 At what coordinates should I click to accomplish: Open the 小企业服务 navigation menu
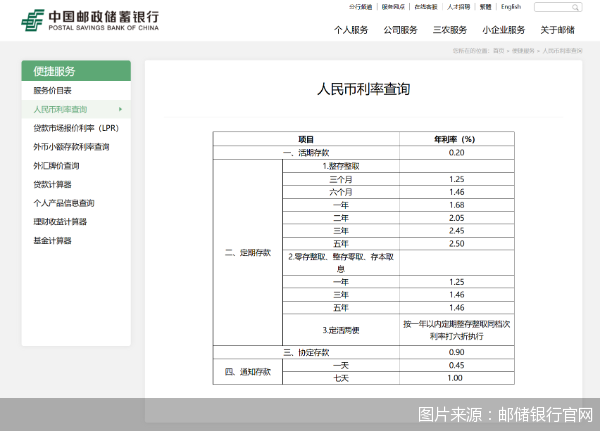504,30
